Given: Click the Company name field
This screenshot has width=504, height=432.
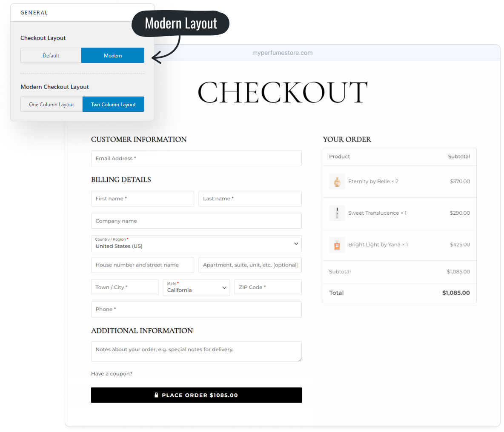Looking at the screenshot, I should tap(196, 221).
